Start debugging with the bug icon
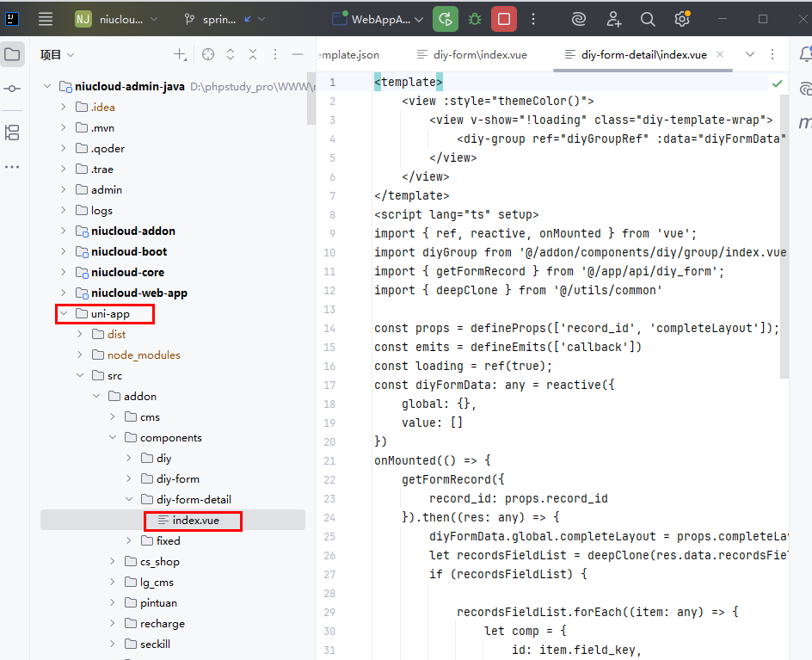The image size is (812, 660). 475,19
